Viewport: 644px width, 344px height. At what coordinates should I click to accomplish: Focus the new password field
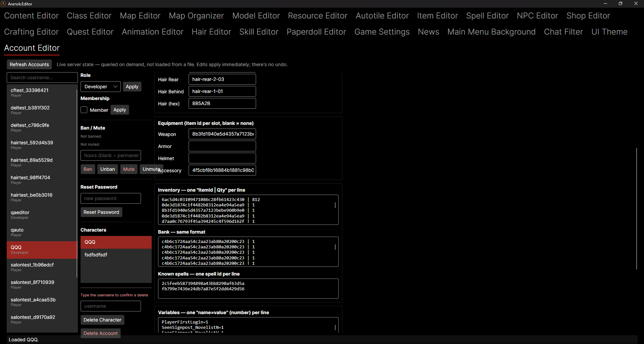click(110, 198)
